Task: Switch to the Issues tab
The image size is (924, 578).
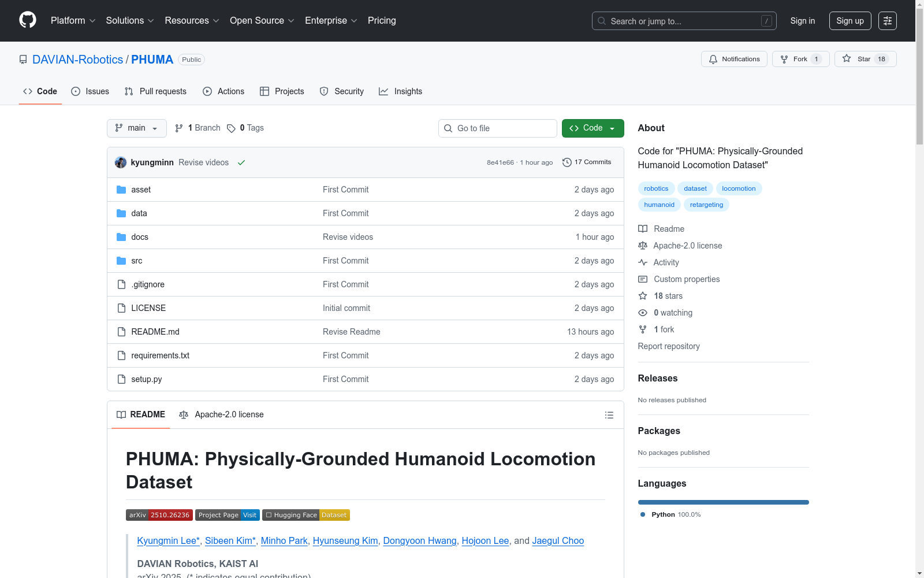Action: tap(90, 91)
